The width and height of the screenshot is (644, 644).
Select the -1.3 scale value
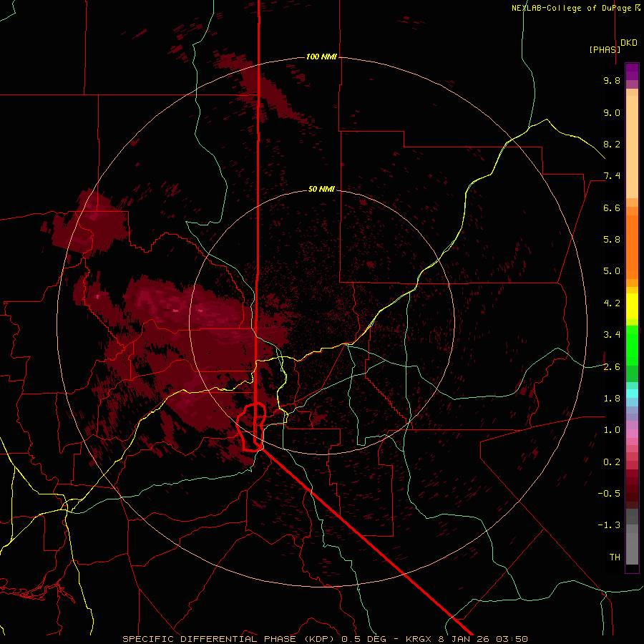click(609, 525)
